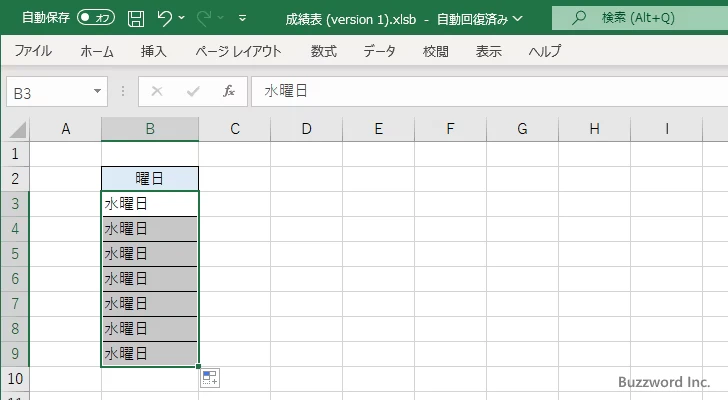Select column H header
The image size is (728, 400).
pos(594,129)
